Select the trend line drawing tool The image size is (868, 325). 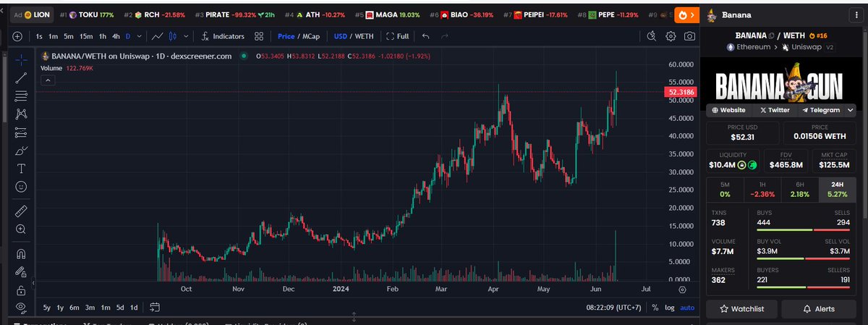coord(21,77)
